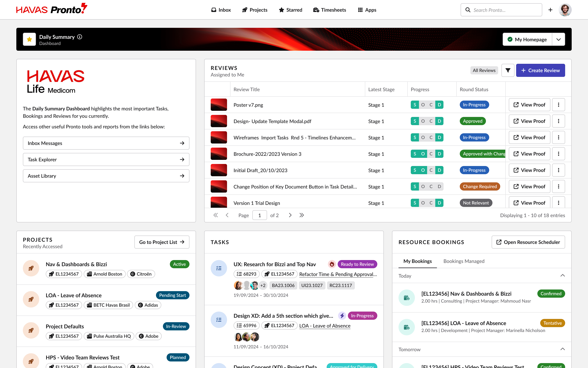Click the 68293 task ID tag
Image resolution: width=588 pixels, height=368 pixels.
pos(246,274)
